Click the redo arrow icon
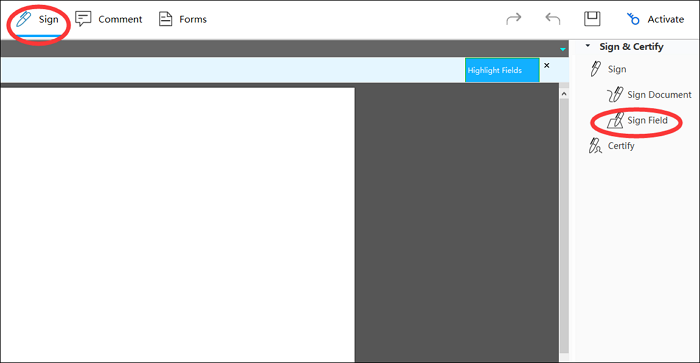 tap(513, 19)
